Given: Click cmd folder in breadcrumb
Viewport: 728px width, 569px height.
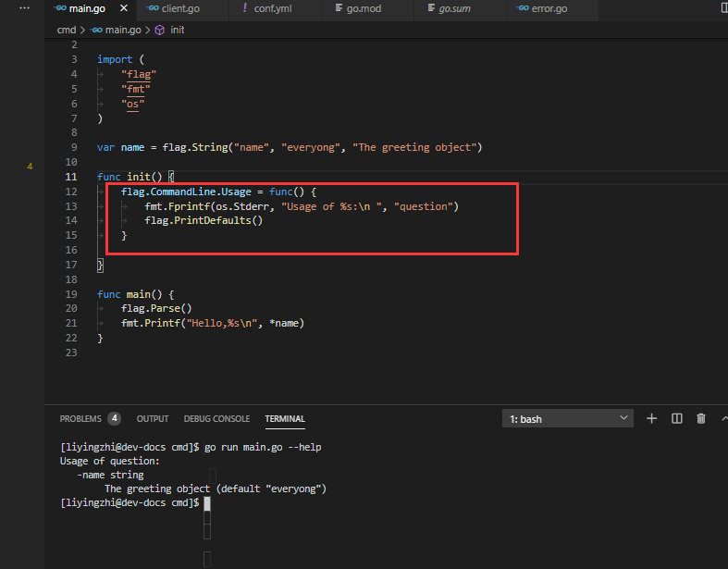Looking at the screenshot, I should [67, 30].
